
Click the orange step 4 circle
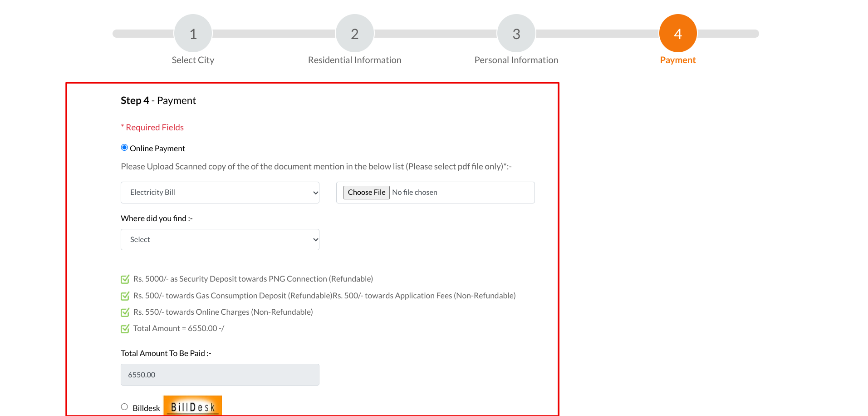(x=677, y=34)
